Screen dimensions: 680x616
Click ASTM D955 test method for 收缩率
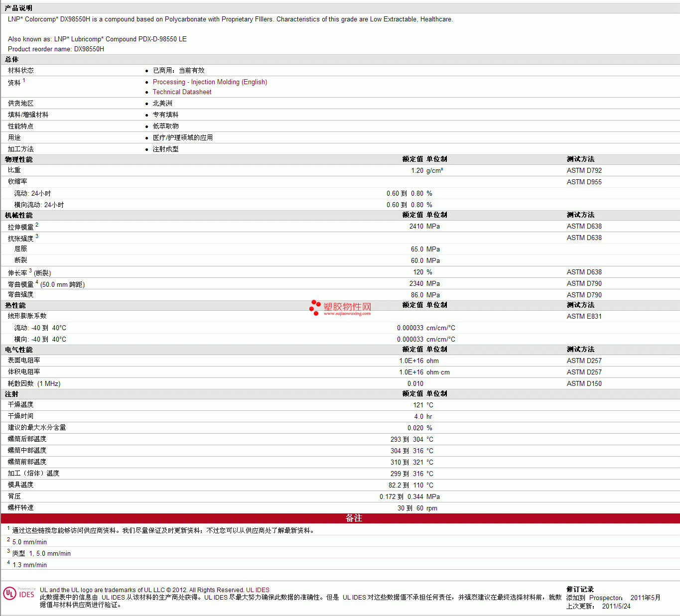(584, 182)
